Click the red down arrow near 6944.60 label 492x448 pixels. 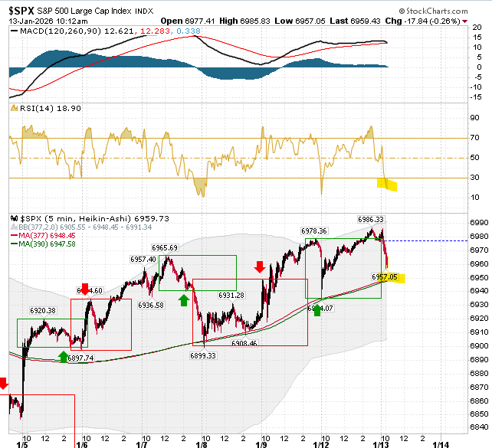pos(85,289)
